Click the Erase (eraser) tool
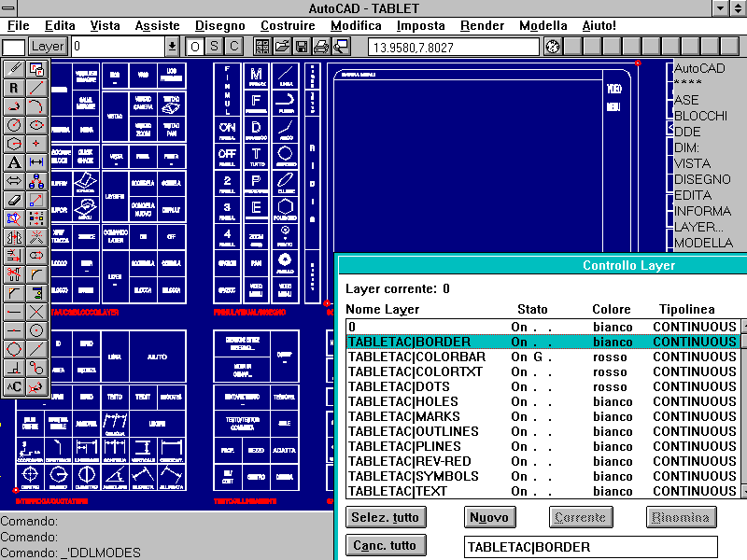 pos(14,200)
